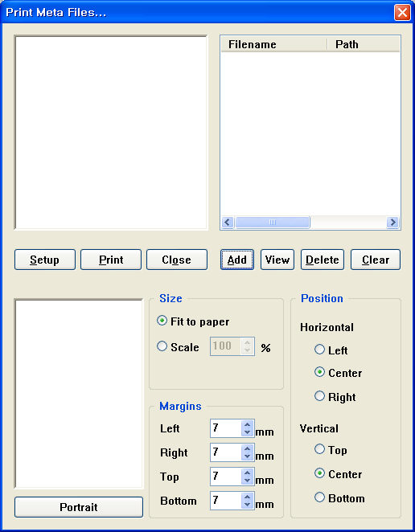Increase the Top margin with up arrow

click(247, 473)
